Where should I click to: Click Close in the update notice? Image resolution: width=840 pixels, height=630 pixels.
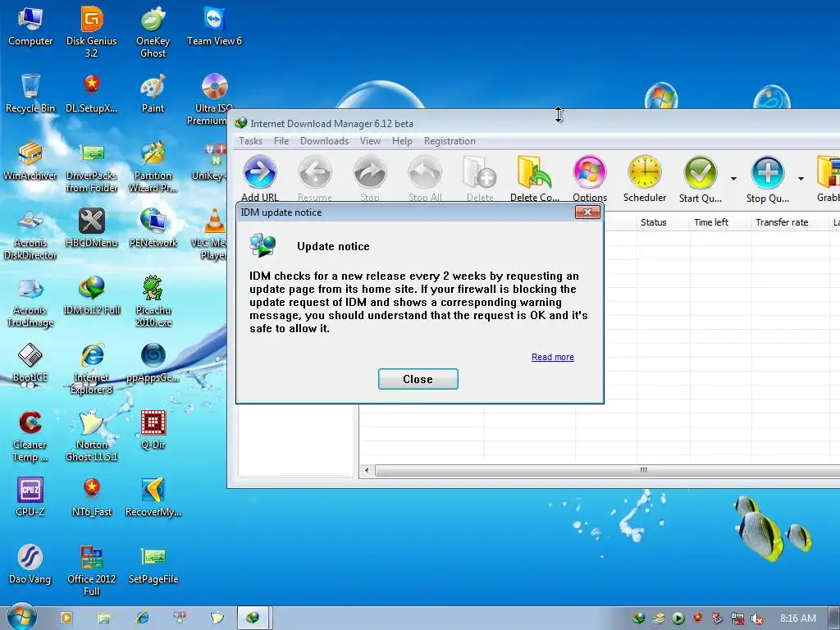click(418, 379)
